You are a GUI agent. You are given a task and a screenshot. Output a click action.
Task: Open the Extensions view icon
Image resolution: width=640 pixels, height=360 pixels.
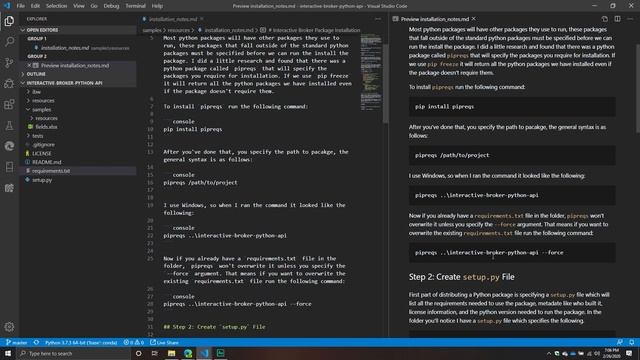pyautogui.click(x=9, y=104)
